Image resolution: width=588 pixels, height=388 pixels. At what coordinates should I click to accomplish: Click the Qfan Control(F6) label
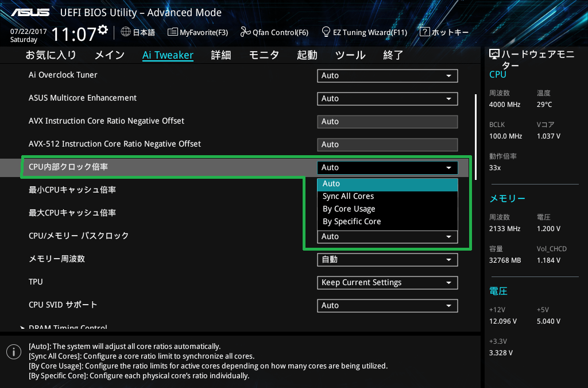[280, 32]
